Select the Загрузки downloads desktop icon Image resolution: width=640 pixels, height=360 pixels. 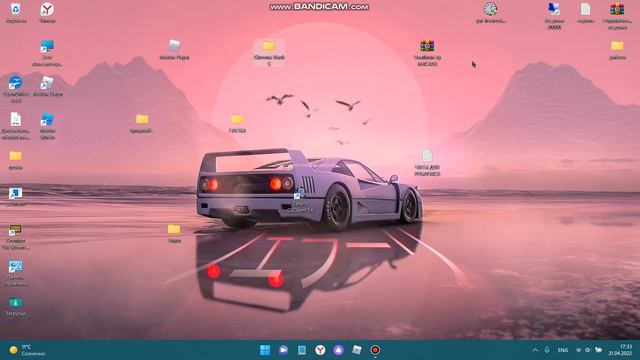(x=16, y=307)
